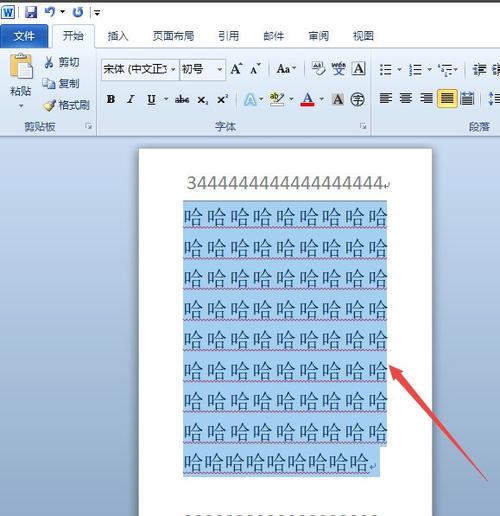Click the Grow Font icon
500x516 pixels.
[x=236, y=69]
